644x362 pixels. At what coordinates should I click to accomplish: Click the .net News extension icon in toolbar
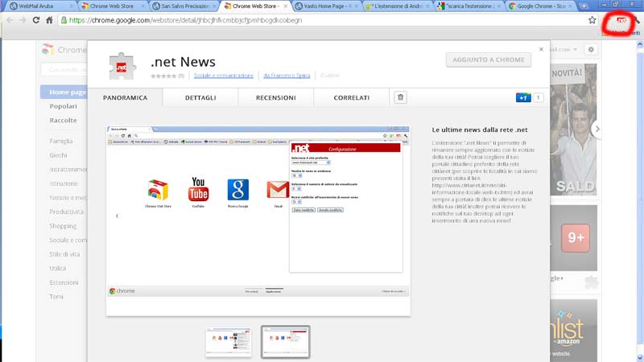click(x=621, y=20)
